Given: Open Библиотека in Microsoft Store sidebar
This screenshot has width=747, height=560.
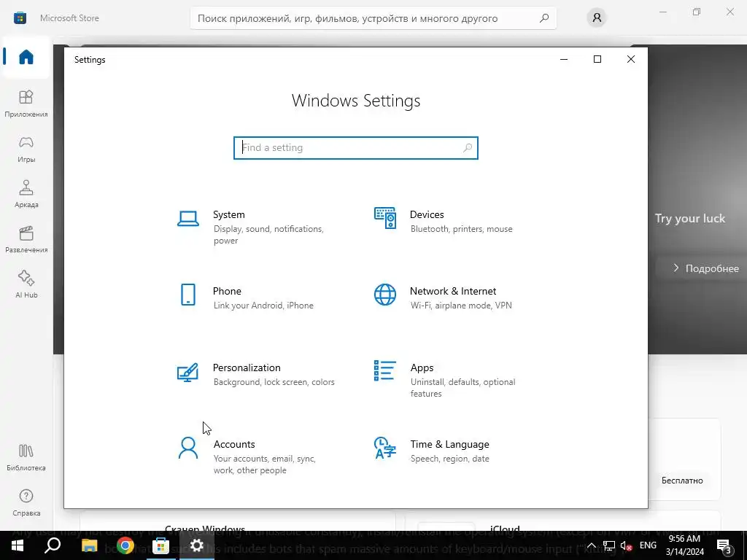Looking at the screenshot, I should (x=26, y=457).
